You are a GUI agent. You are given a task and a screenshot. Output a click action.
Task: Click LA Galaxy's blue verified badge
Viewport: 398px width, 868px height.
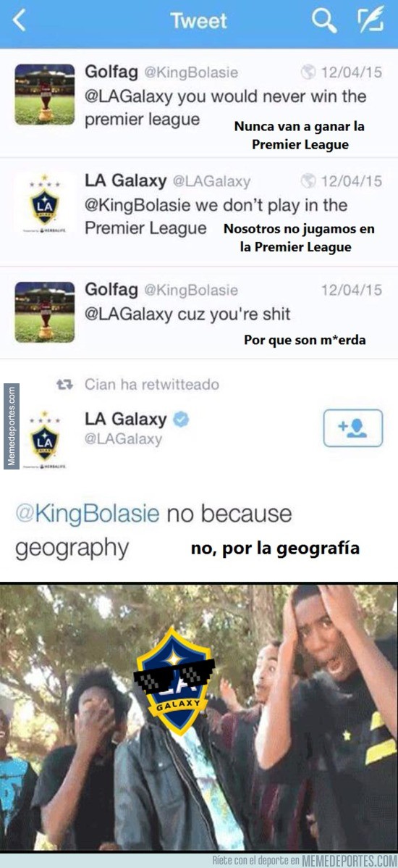point(182,420)
